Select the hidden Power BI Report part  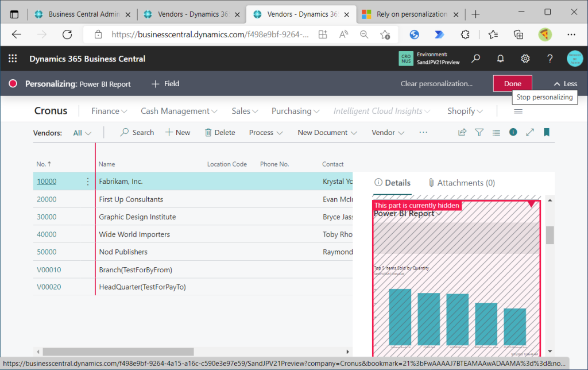coord(457,278)
